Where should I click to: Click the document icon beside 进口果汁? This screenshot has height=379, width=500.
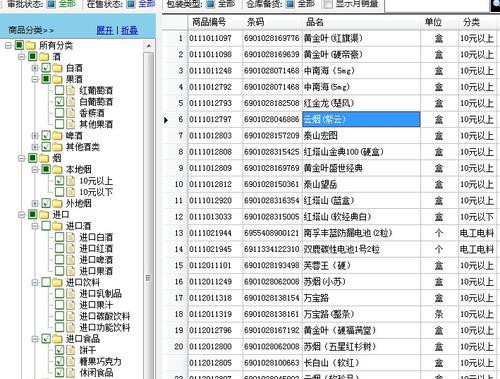pos(71,305)
